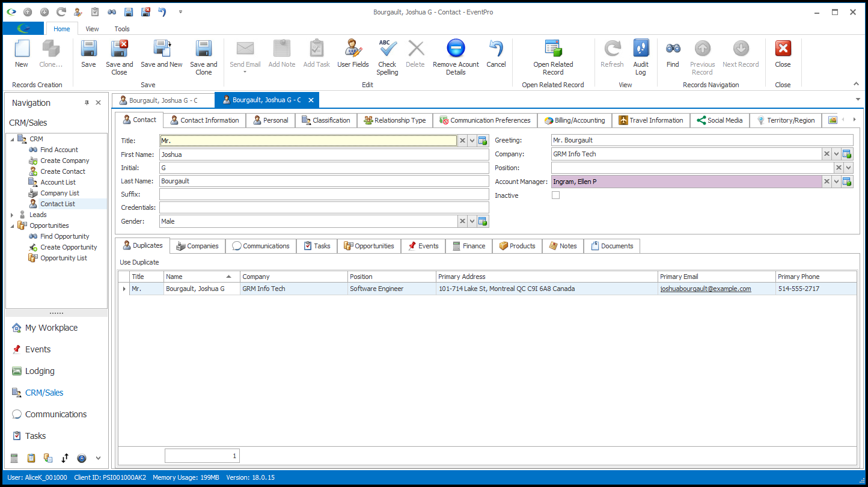
Task: Open the Documents sub-tab
Action: [612, 246]
